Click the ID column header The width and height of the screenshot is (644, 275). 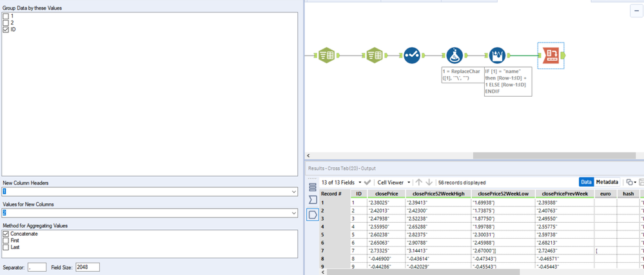359,194
